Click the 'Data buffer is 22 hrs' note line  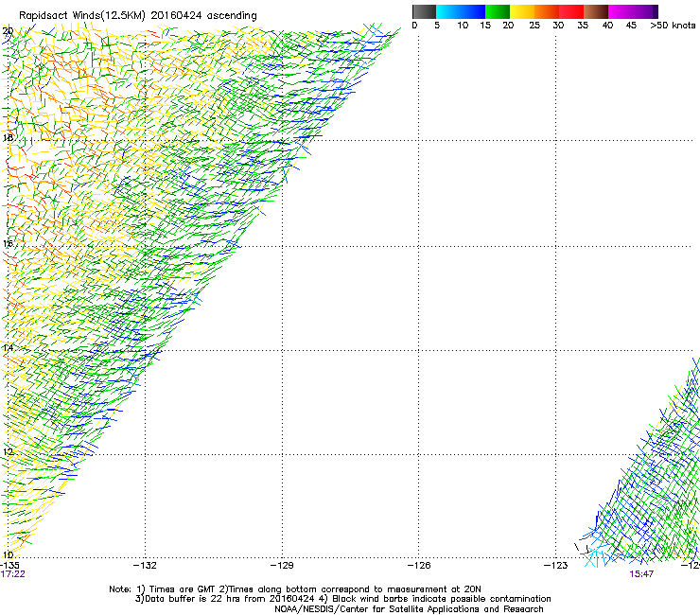pyautogui.click(x=342, y=599)
